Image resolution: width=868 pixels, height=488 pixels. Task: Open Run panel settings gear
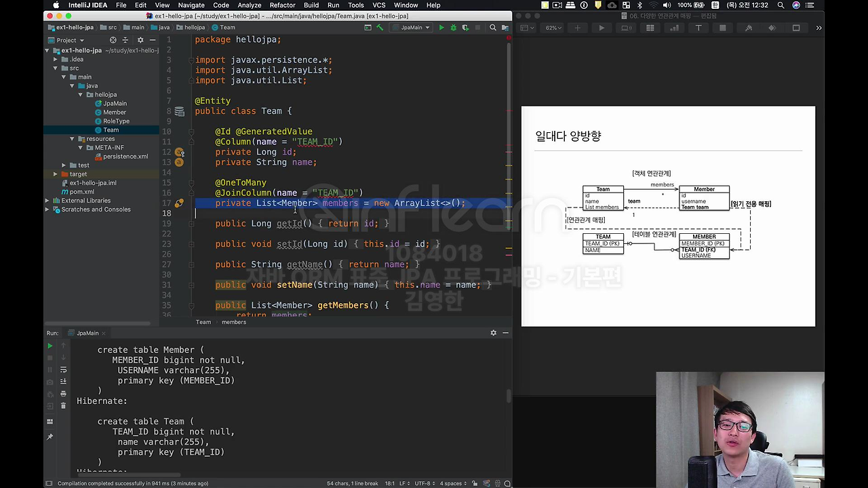(x=494, y=333)
